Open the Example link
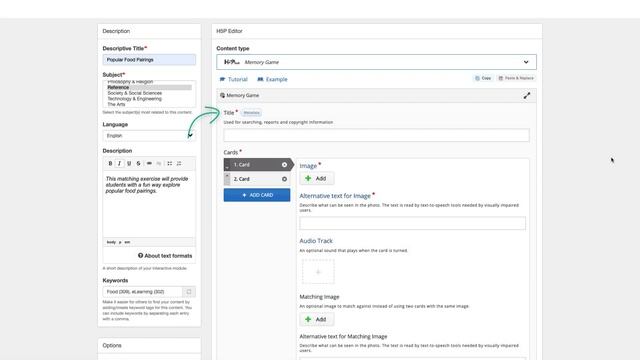Screen dimensions: 640x360 (x=272, y=79)
